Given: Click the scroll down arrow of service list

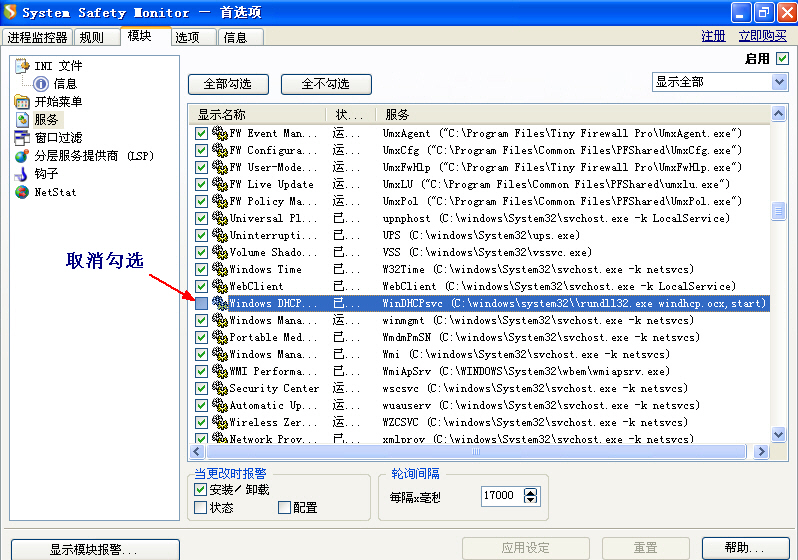Looking at the screenshot, I should tap(778, 434).
